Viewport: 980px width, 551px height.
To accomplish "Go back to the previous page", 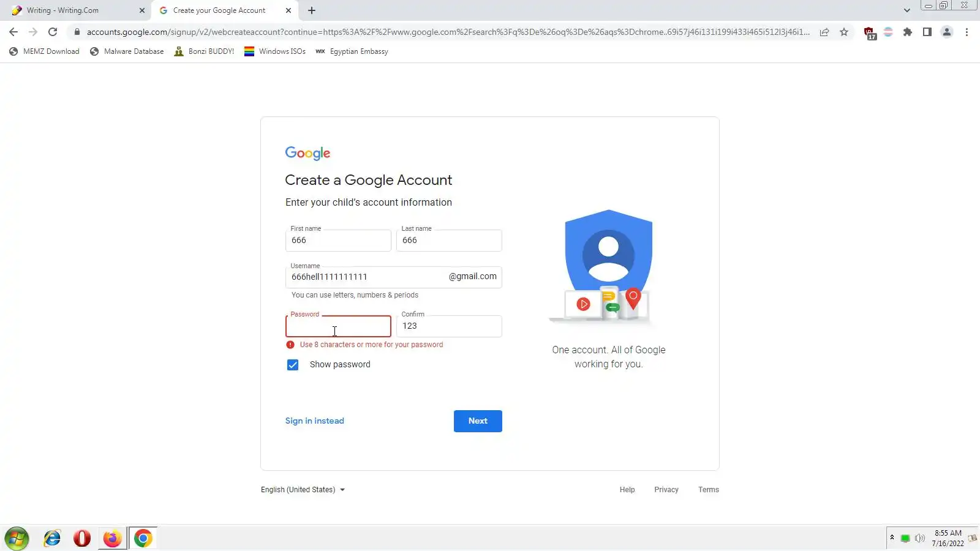I will pos(13,32).
